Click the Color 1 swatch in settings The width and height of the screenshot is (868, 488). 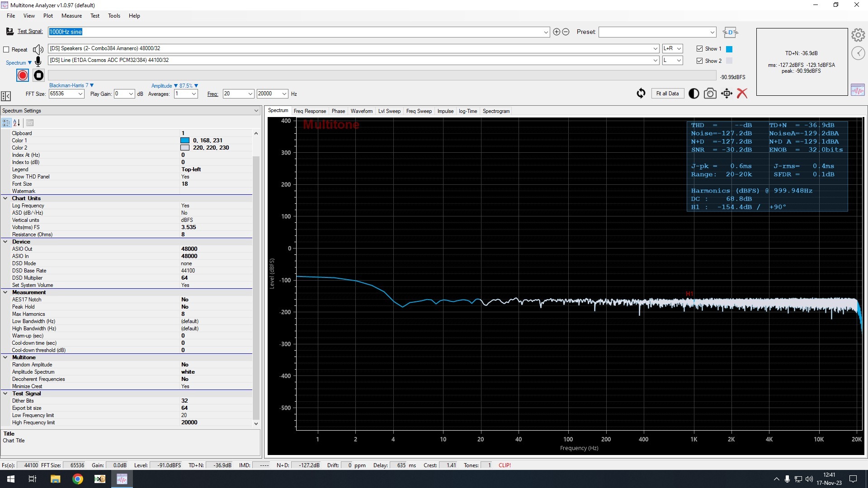click(x=185, y=141)
